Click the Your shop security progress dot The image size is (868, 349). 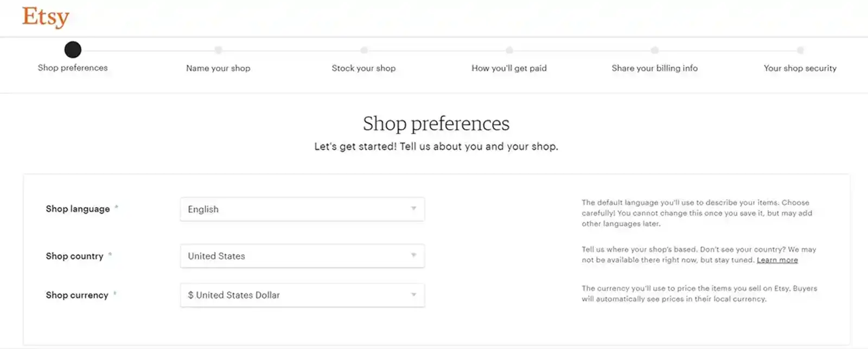pyautogui.click(x=800, y=50)
